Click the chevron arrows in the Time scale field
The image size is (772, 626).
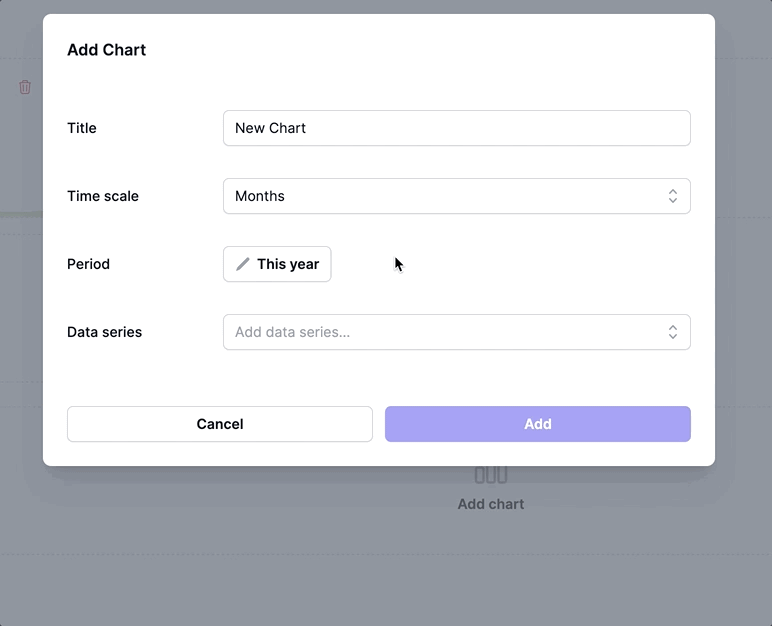click(673, 196)
